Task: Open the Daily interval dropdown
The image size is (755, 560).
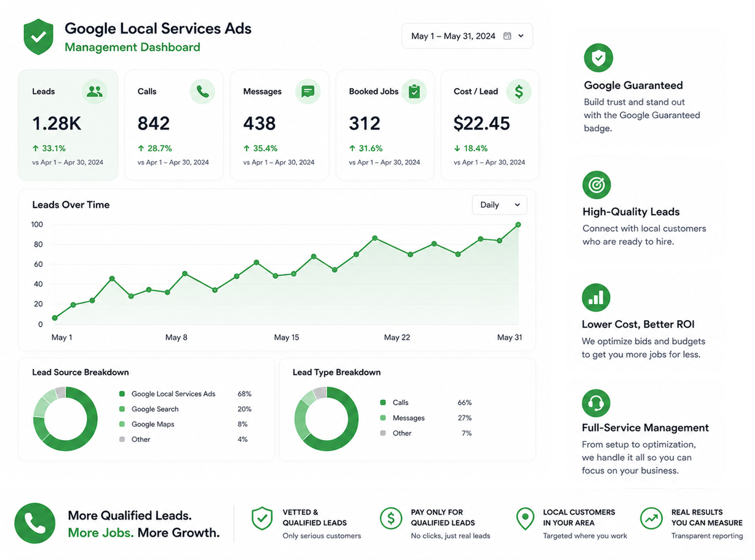Action: [499, 205]
